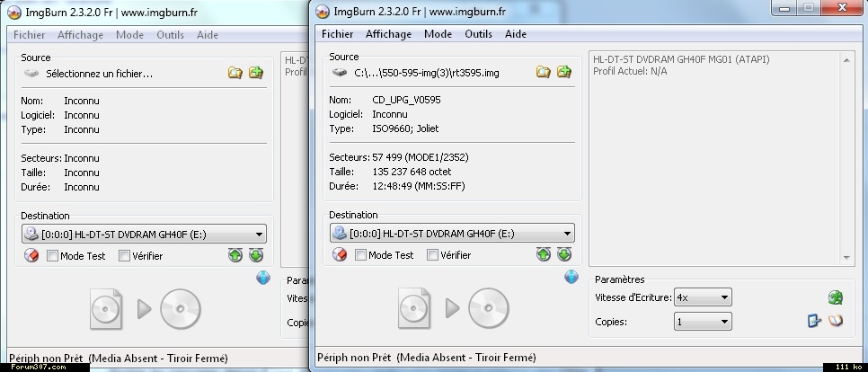Open Mode menu in left window
Viewport: 868px width, 372px height.
point(129,35)
